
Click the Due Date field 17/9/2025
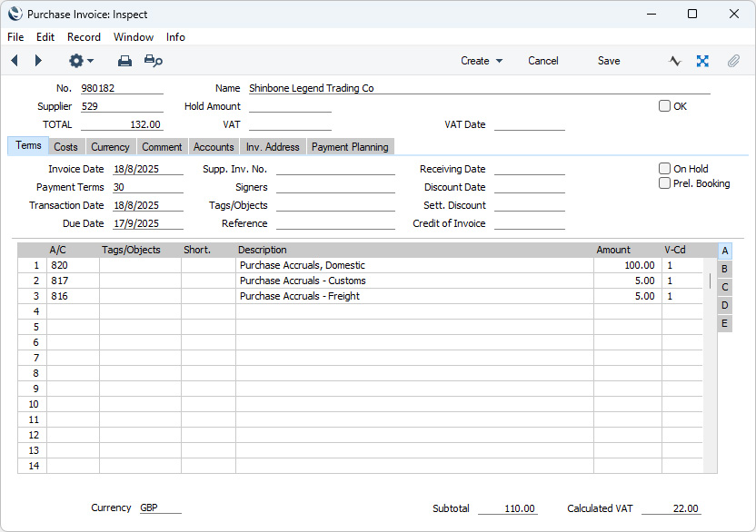(x=148, y=223)
